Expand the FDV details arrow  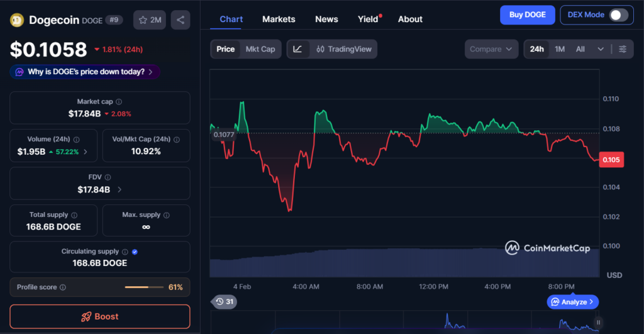(119, 189)
